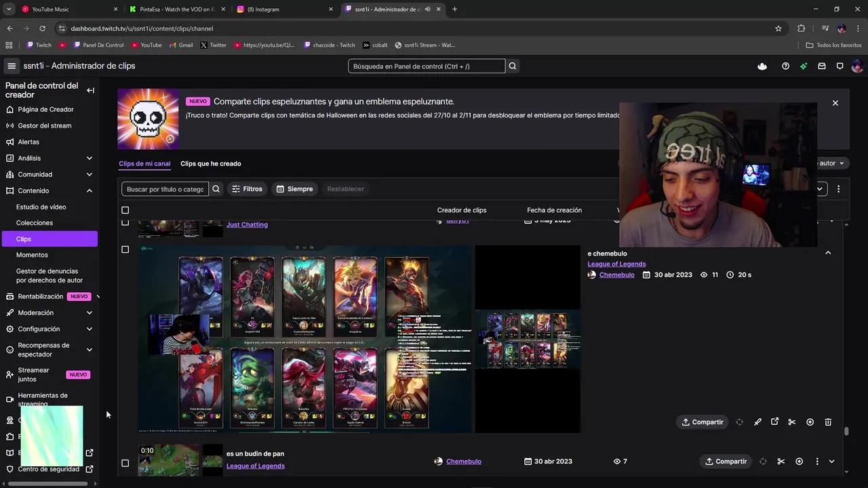Check the budin de pan clip checkbox
This screenshot has width=868, height=488.
[125, 463]
